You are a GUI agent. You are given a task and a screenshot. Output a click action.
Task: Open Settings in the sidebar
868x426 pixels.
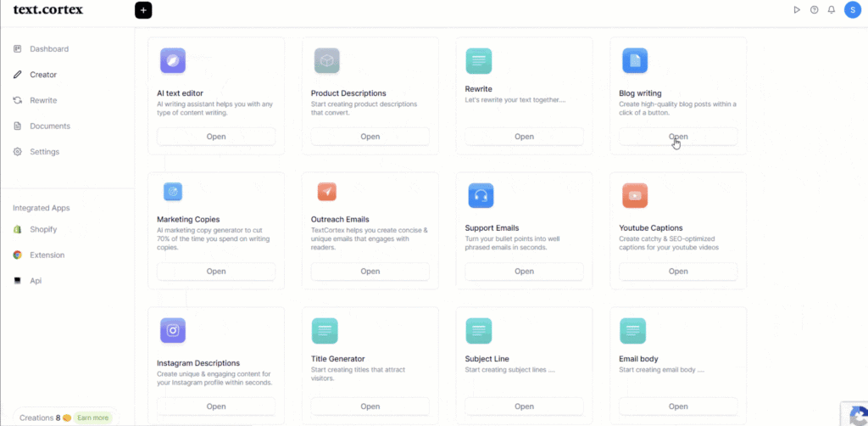pyautogui.click(x=44, y=152)
